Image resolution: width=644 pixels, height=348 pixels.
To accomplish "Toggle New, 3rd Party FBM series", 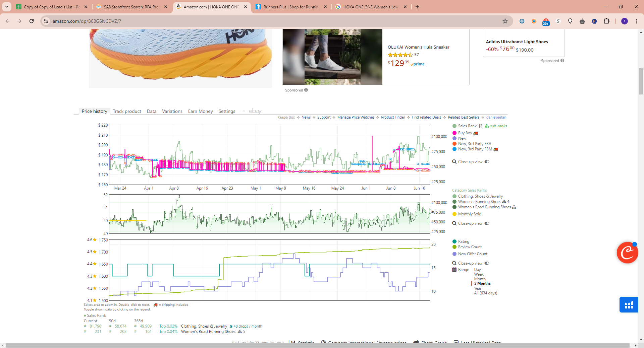I will pos(472,149).
